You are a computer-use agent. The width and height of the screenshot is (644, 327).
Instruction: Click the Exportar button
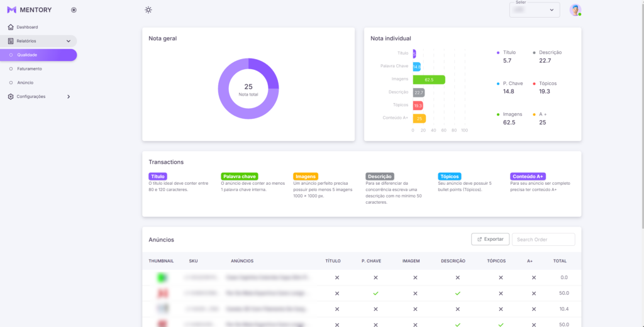(490, 239)
